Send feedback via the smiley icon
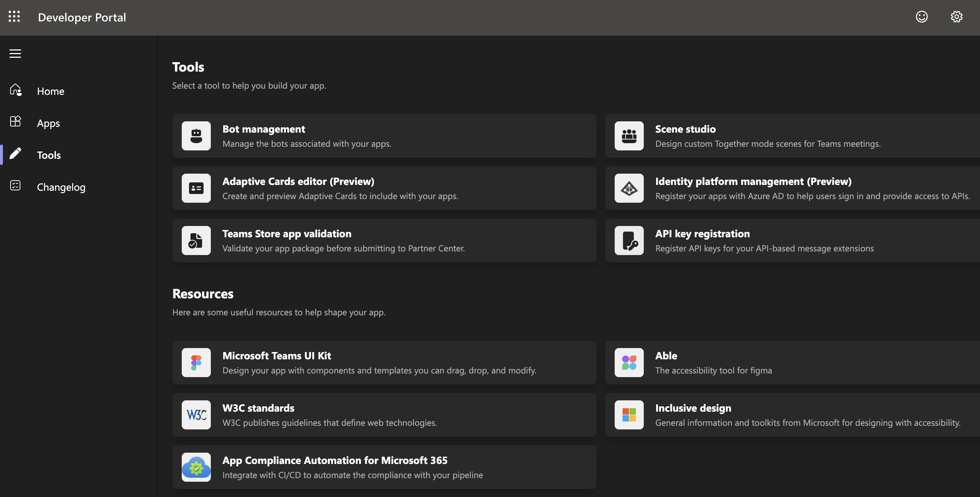This screenshot has height=497, width=980. pos(921,17)
